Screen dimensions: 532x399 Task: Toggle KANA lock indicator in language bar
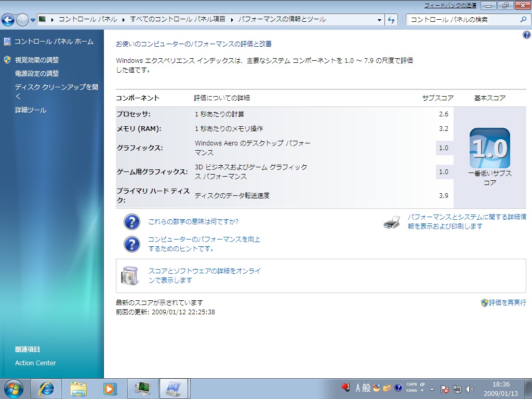coord(411,391)
